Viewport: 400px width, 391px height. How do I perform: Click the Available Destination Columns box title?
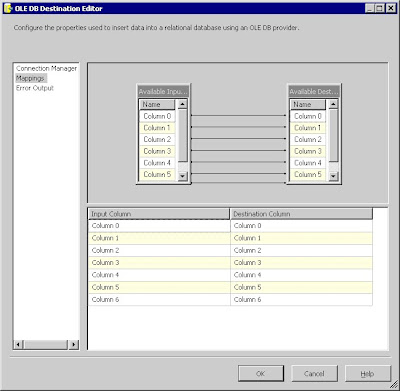coord(314,91)
